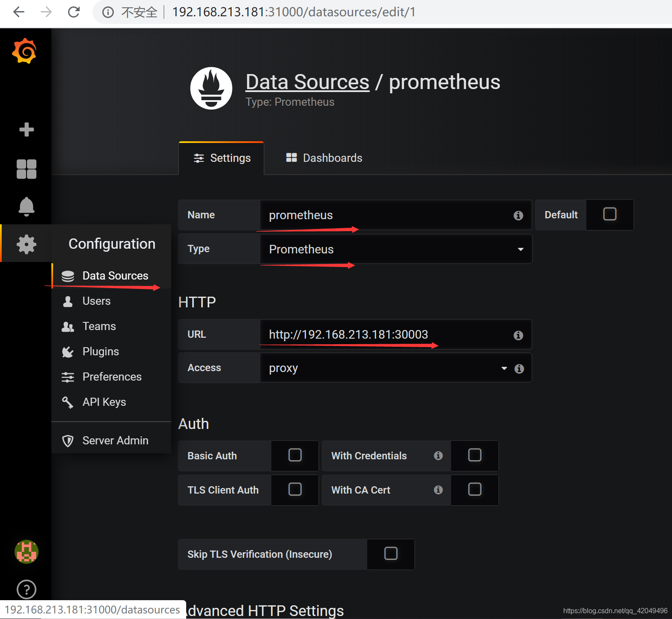The width and height of the screenshot is (672, 619).
Task: Click the browser back arrow
Action: (19, 12)
